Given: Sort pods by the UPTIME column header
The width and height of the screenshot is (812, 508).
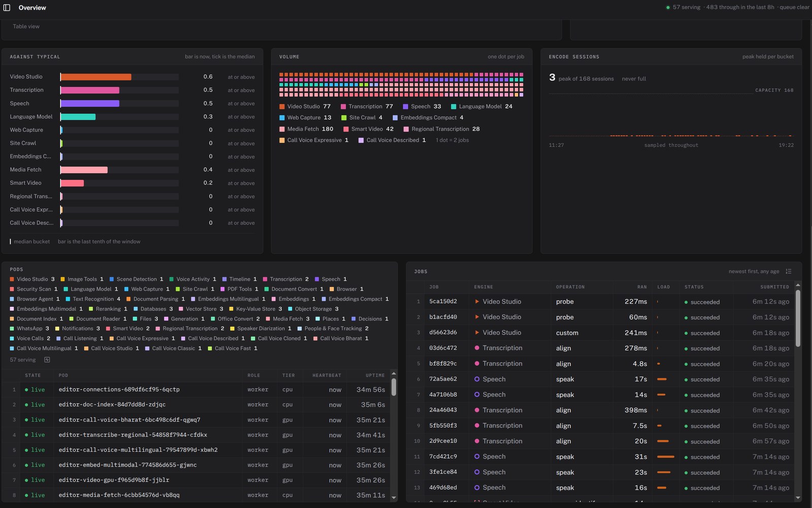Looking at the screenshot, I should coord(375,375).
